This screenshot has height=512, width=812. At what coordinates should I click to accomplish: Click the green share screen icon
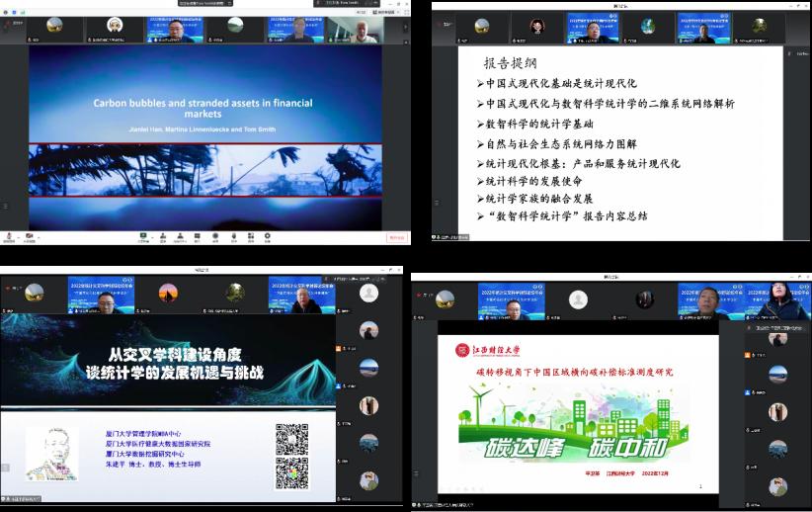(143, 236)
